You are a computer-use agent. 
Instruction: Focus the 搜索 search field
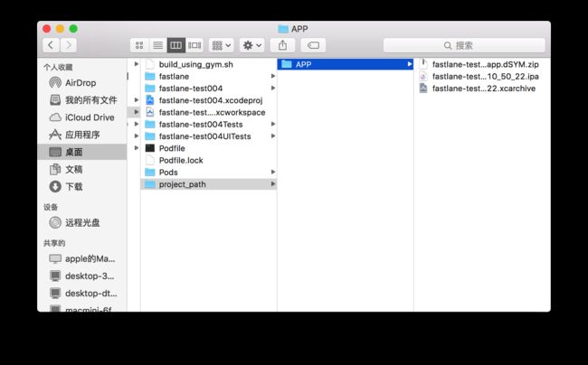464,45
